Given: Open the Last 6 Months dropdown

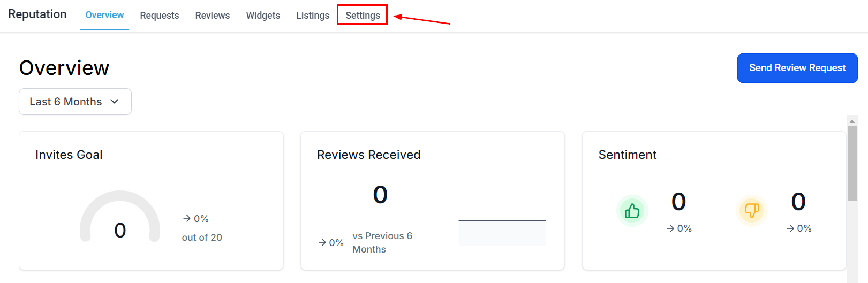Looking at the screenshot, I should pos(75,102).
